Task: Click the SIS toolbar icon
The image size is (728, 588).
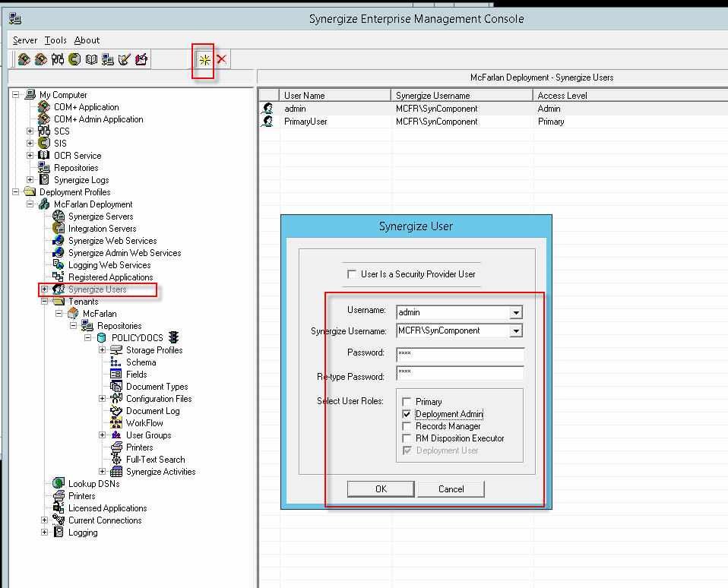Action: click(x=74, y=59)
